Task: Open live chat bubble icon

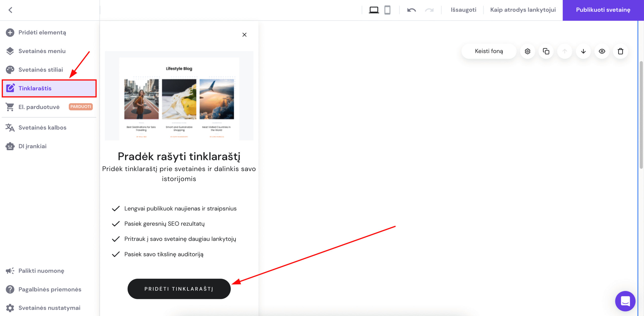Action: 625,301
